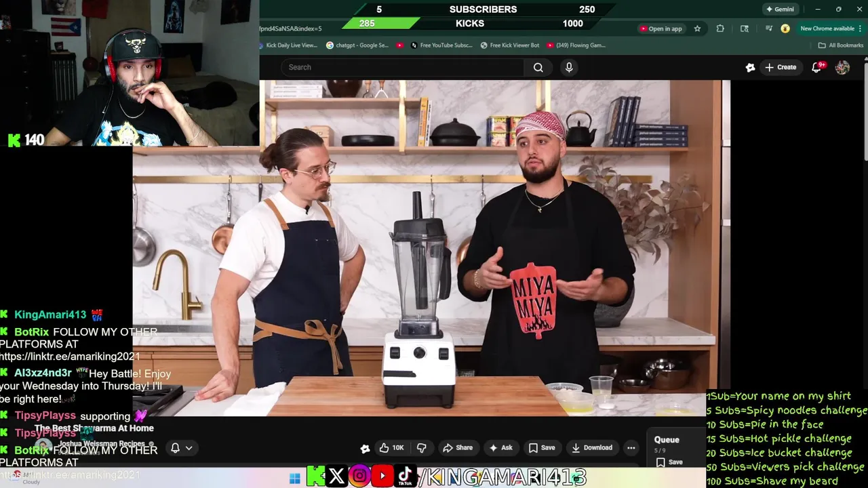This screenshot has width=868, height=488.
Task: Dislike the video with thumbs-down icon
Action: point(422,448)
